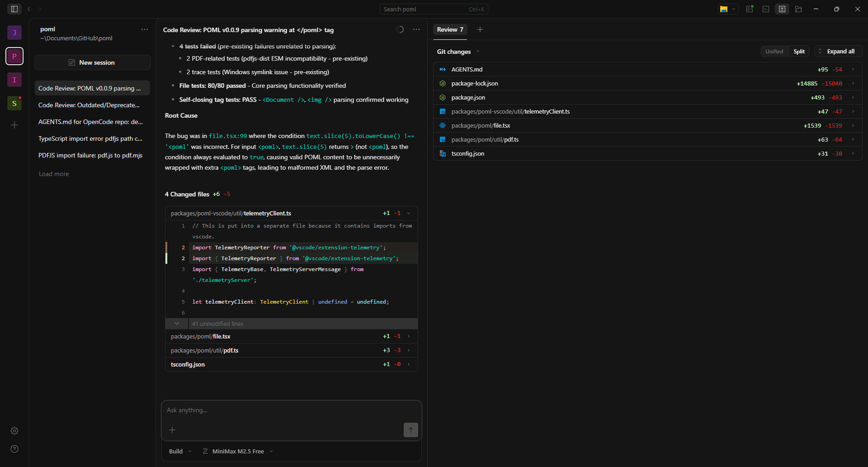Open session 'AGENTS.md for OpenCode repo'

(92, 122)
